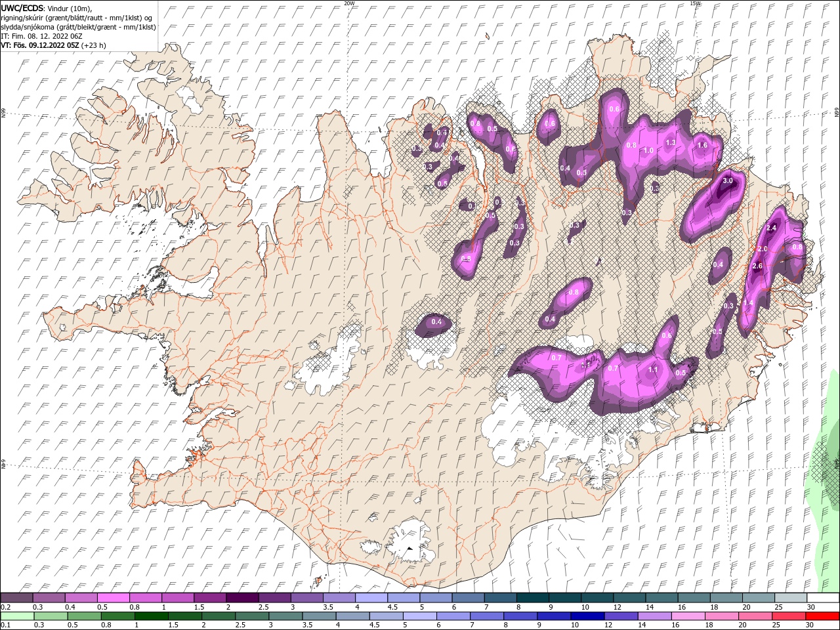Pick the rain legend swatch starting at 7
Image resolution: width=840 pixels, height=630 pixels.
click(x=487, y=616)
